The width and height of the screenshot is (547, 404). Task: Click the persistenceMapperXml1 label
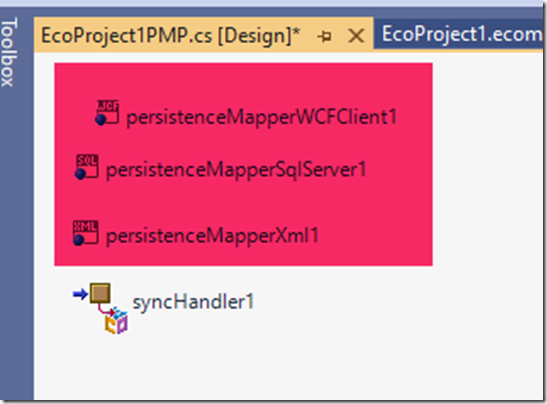[212, 236]
